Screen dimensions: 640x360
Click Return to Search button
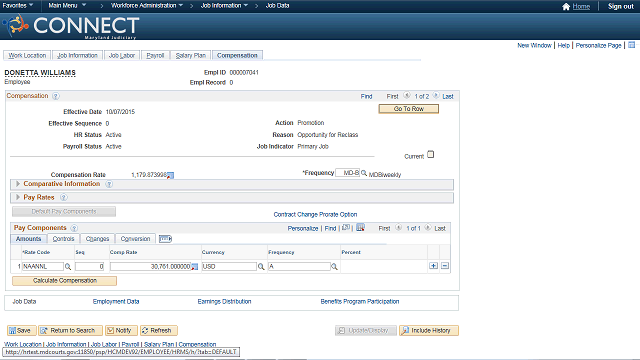[70, 331]
